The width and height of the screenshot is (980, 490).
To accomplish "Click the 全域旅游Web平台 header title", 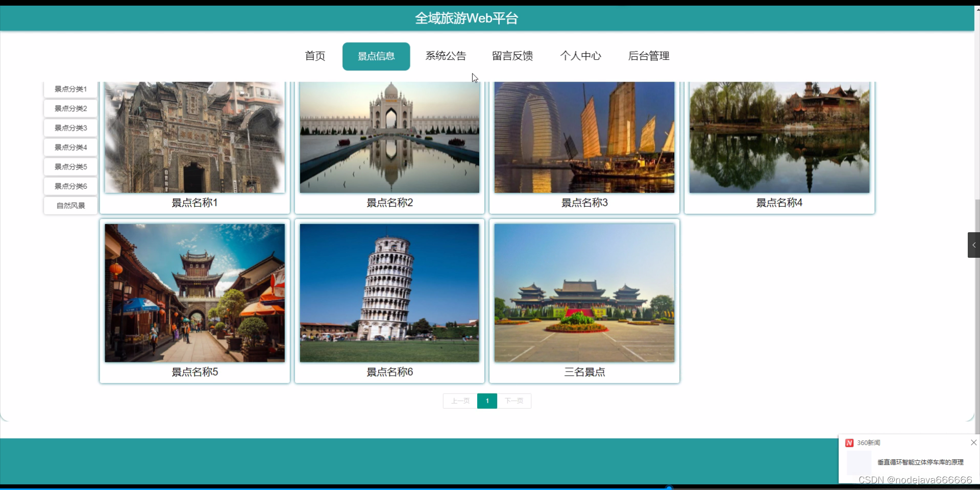I will 467,18.
